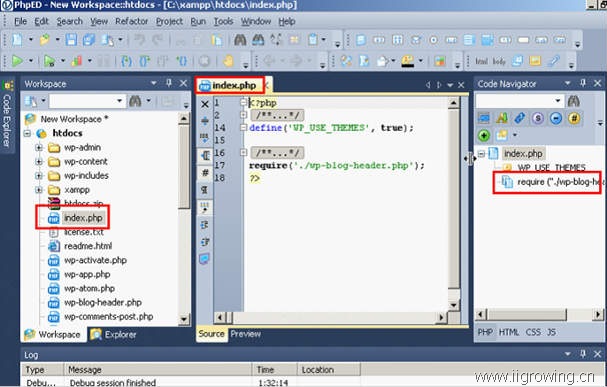Click the yellow hash filter icon in Code Navigator
The width and height of the screenshot is (607, 387).
click(x=574, y=118)
